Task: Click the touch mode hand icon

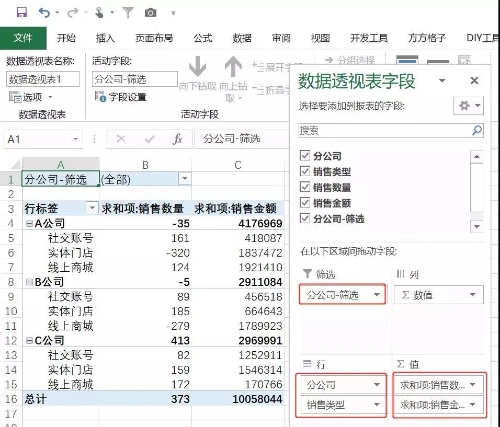Action: pyautogui.click(x=99, y=13)
